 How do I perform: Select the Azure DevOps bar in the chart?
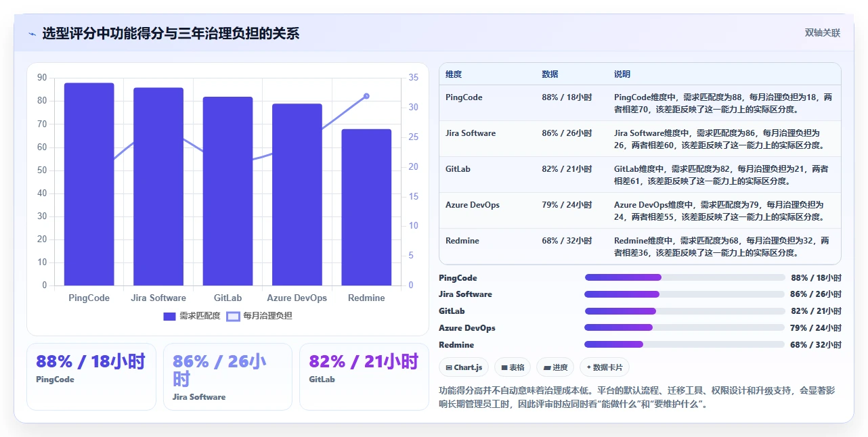pos(297,195)
